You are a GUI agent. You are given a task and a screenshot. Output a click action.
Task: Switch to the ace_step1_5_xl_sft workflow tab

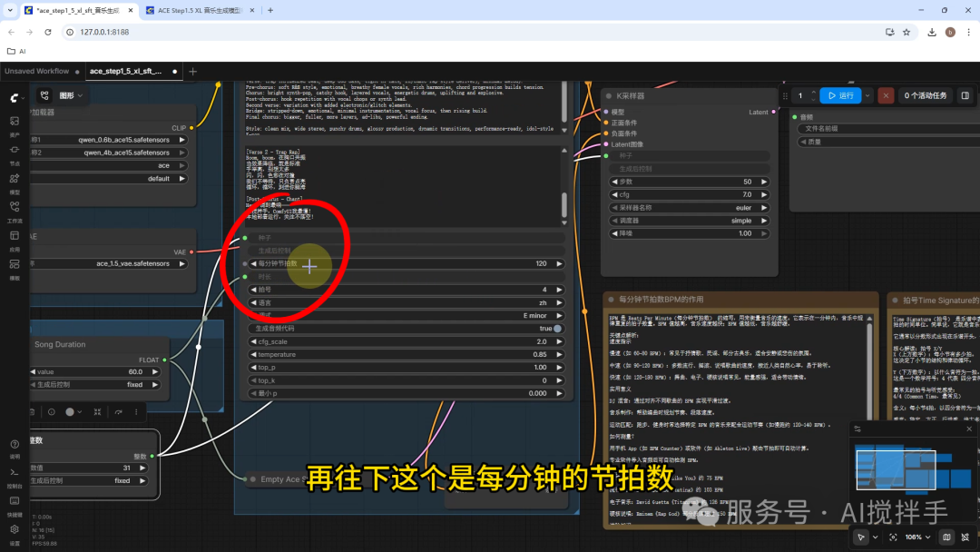coord(125,71)
